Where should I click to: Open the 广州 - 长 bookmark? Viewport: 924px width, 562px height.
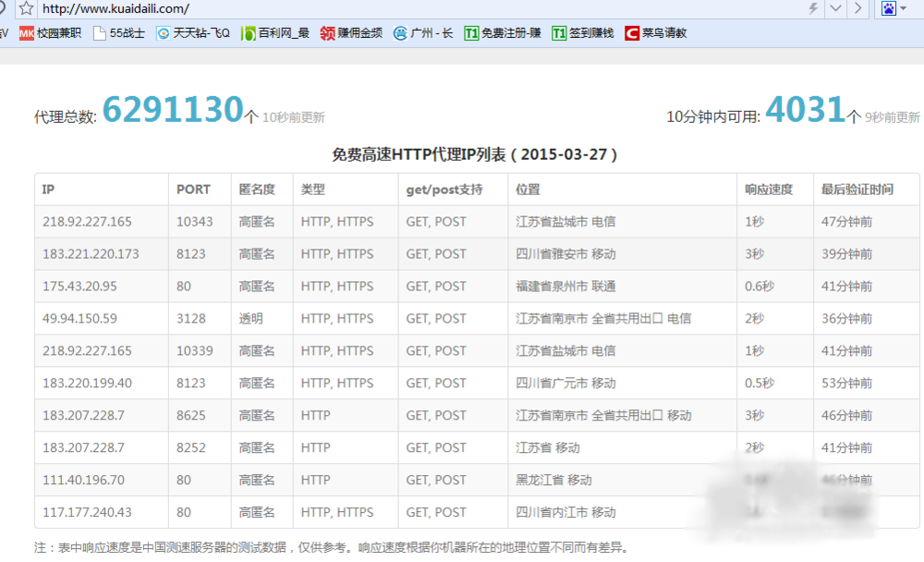[423, 33]
